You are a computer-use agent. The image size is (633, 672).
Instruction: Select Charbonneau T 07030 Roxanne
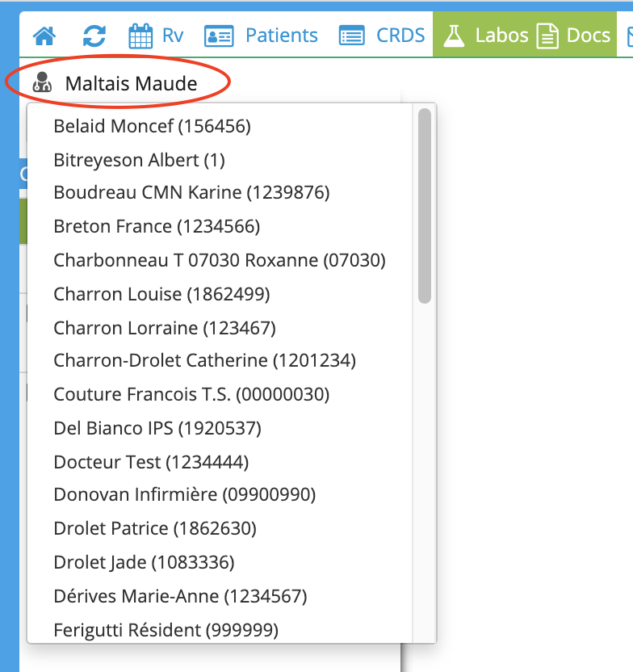pyautogui.click(x=220, y=260)
